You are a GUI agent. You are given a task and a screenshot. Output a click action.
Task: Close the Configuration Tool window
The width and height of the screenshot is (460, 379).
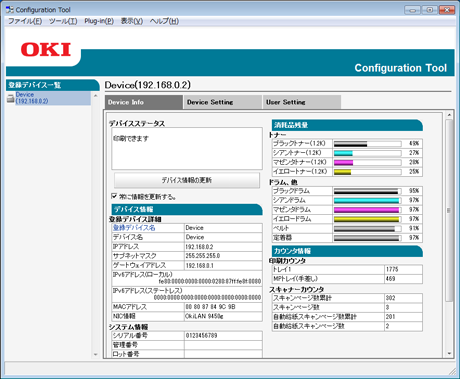click(x=447, y=10)
